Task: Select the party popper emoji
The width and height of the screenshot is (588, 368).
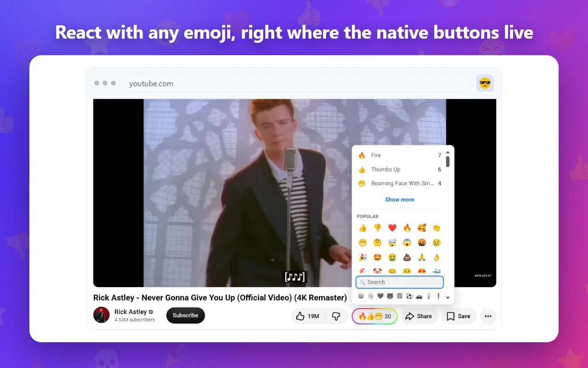Action: pyautogui.click(x=363, y=257)
